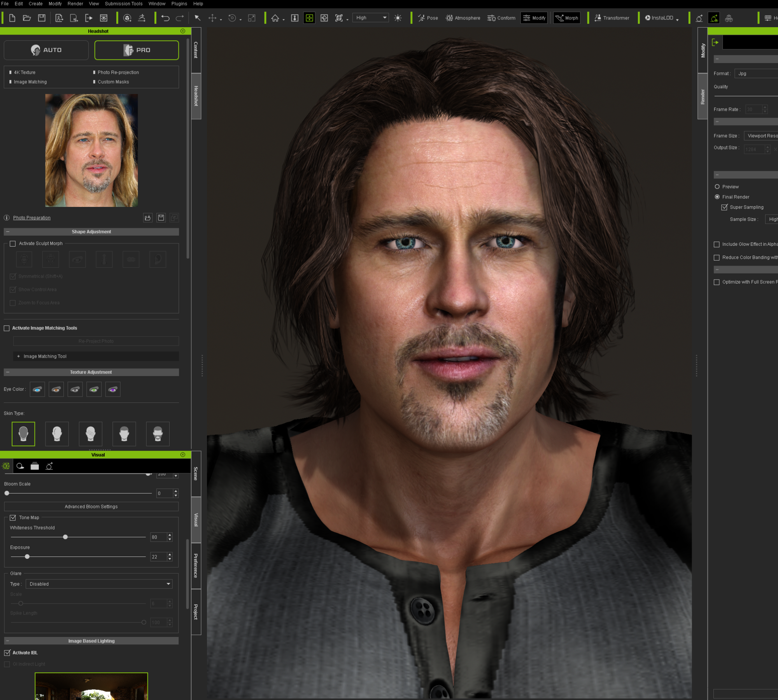Screen dimensions: 778x700
Task: Click the PRO mode button
Action: [x=137, y=50]
